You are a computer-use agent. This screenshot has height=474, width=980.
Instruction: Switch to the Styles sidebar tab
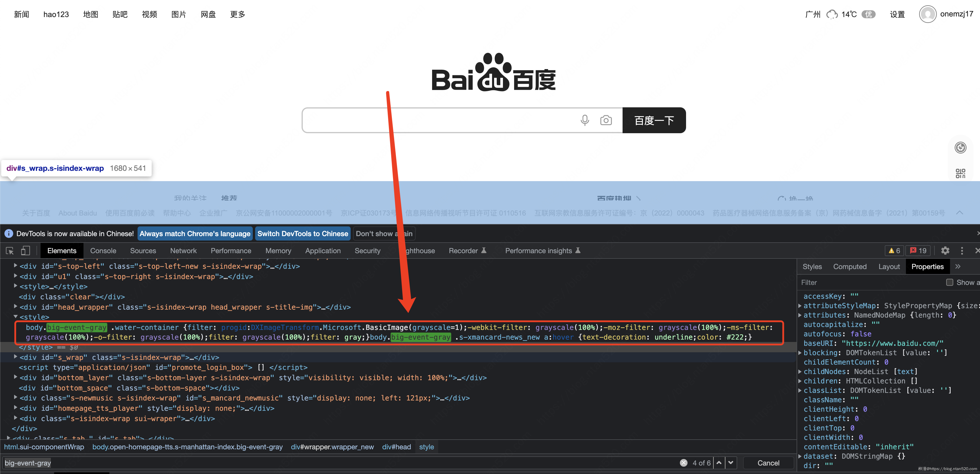[x=812, y=267]
